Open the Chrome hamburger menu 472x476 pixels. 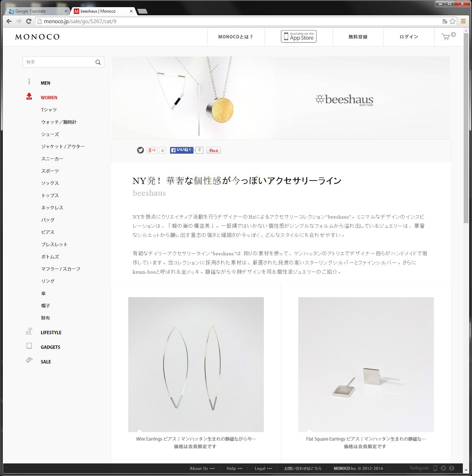[x=463, y=21]
